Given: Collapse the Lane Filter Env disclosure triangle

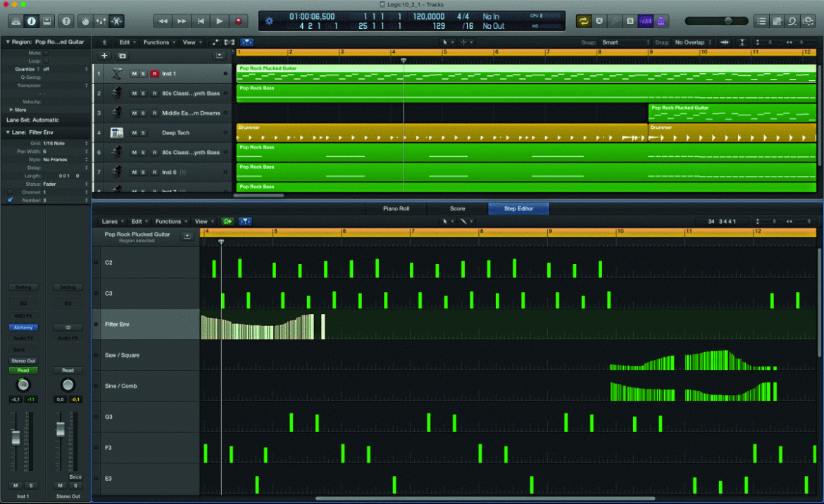Looking at the screenshot, I should click(7, 132).
